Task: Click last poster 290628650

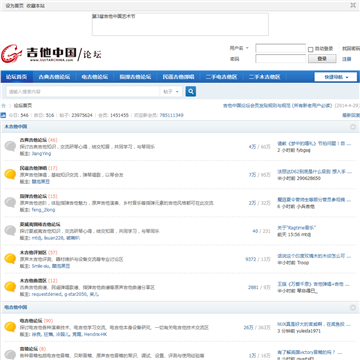Action: 308,178
